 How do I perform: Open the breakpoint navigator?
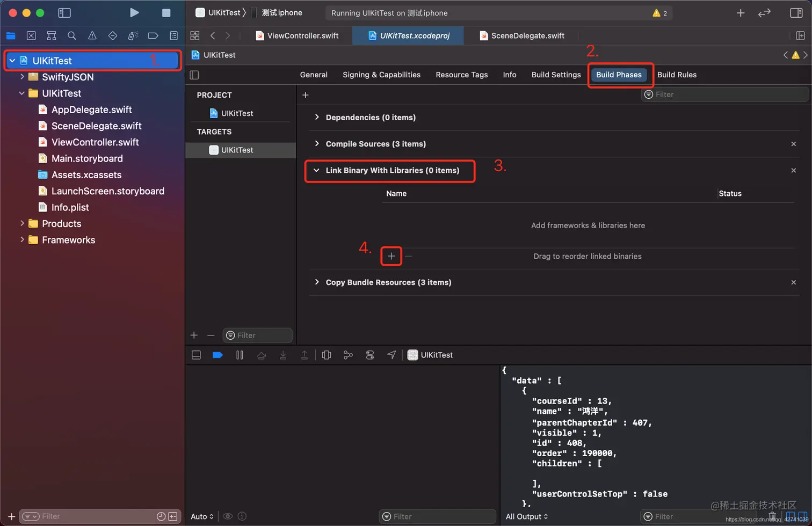click(153, 35)
